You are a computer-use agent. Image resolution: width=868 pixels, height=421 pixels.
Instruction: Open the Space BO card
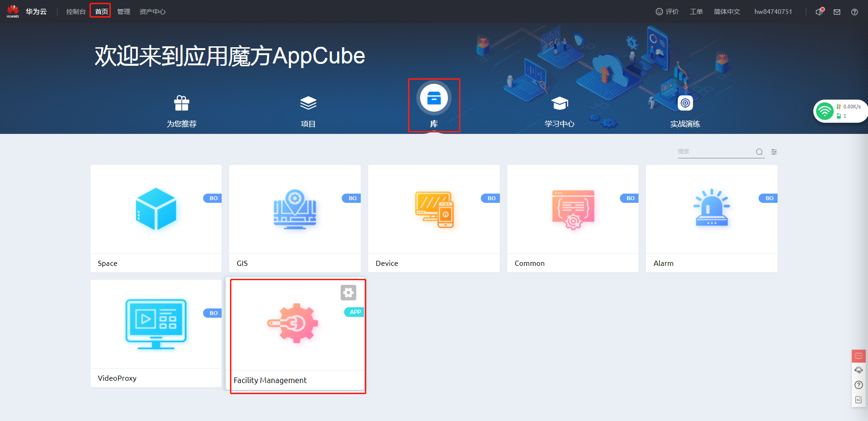pos(156,219)
